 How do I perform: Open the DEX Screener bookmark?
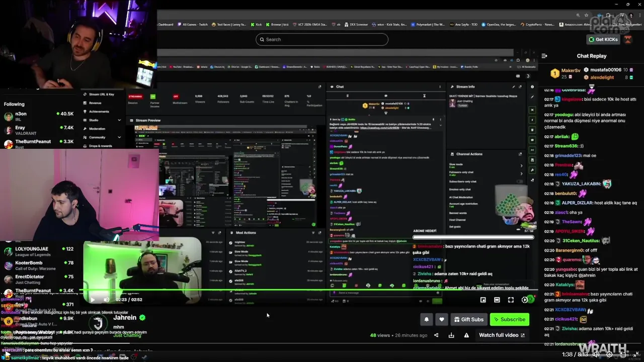point(356,24)
